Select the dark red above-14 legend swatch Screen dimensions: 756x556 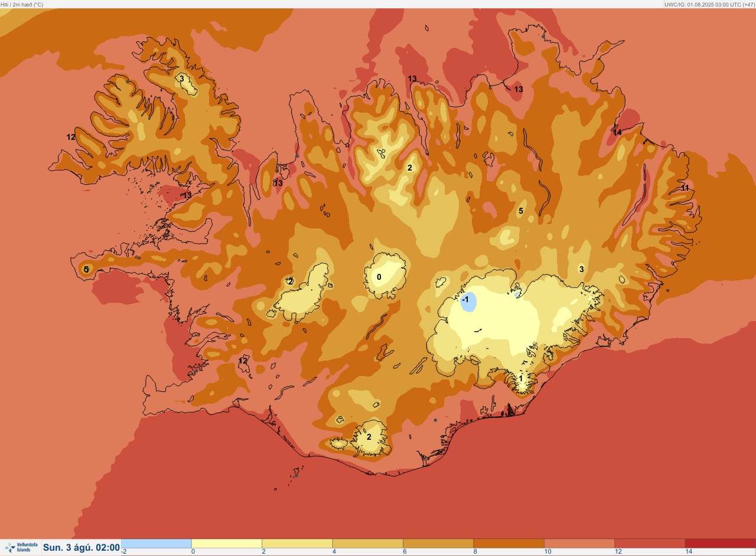720,543
